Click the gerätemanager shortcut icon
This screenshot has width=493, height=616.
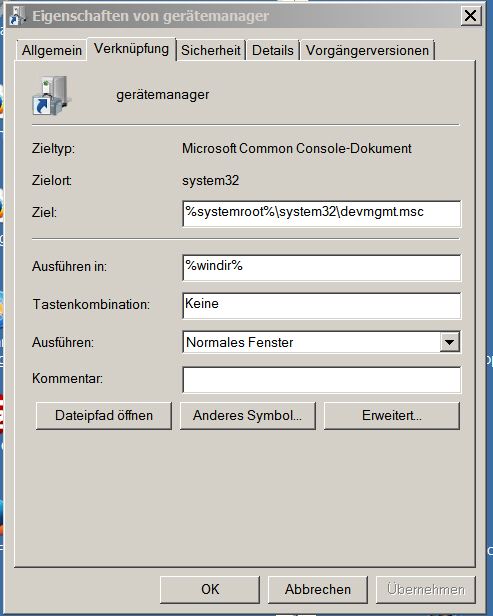[x=51, y=95]
